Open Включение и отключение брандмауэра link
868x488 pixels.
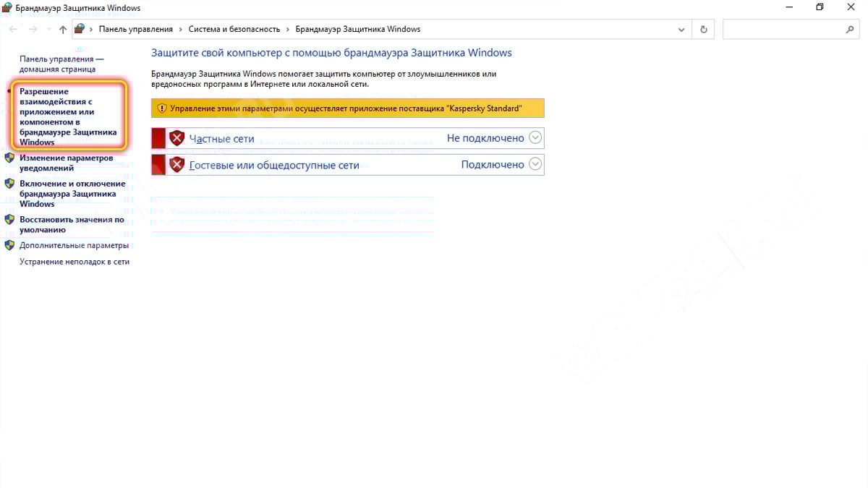72,194
